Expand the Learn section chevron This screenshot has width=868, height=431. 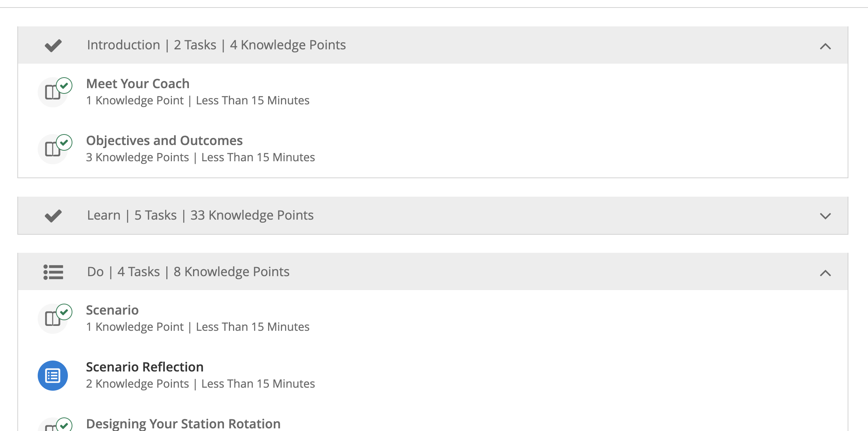[x=825, y=216]
